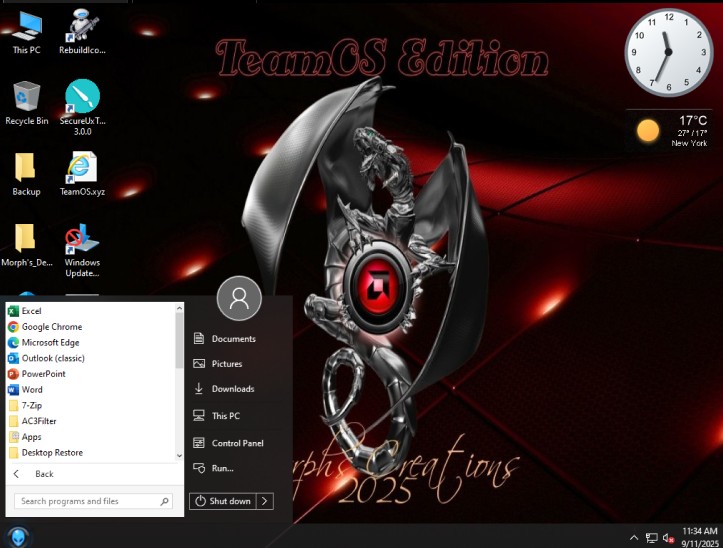Open the weather gadget showing New York
The width and height of the screenshot is (723, 548).
point(670,131)
